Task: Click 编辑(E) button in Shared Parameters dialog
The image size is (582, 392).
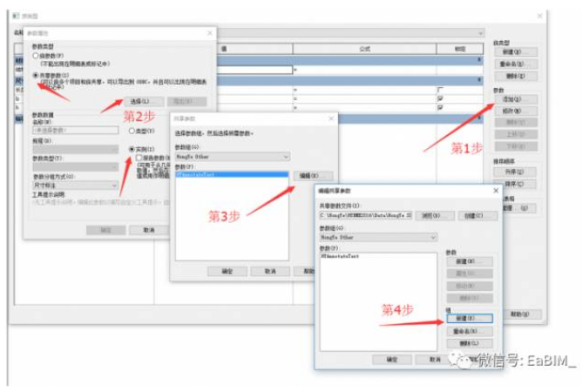Action: pos(314,176)
